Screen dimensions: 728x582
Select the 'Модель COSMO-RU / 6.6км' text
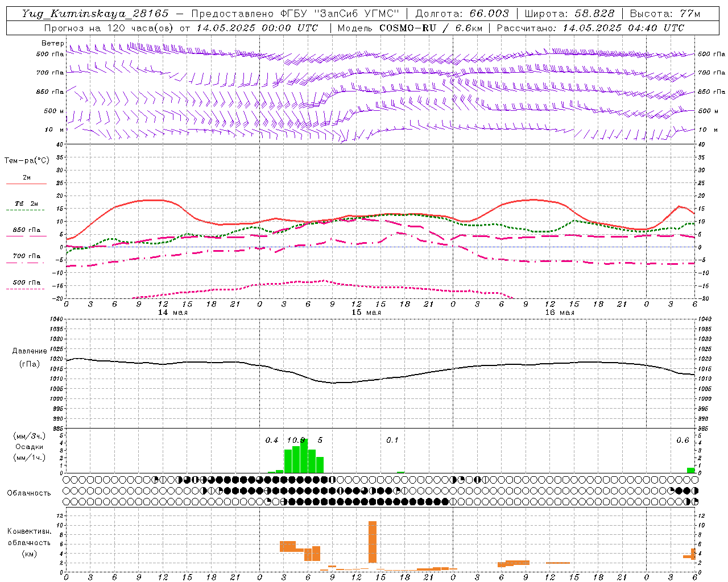point(409,28)
